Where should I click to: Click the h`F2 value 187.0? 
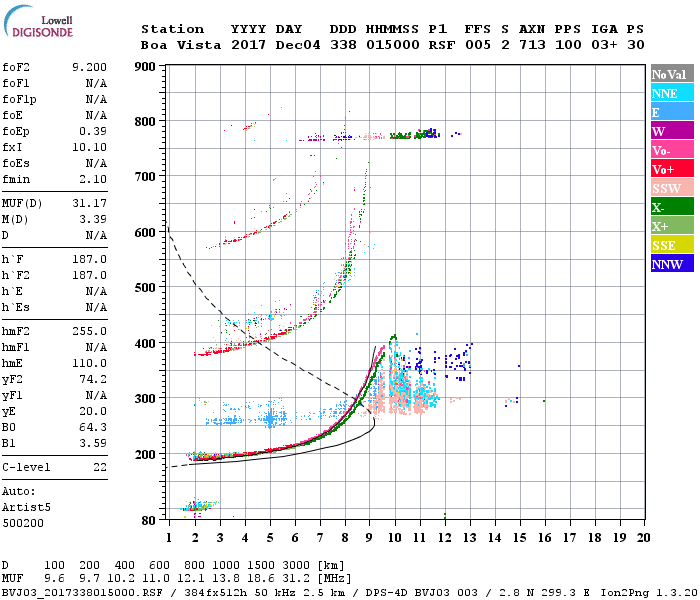[x=89, y=275]
